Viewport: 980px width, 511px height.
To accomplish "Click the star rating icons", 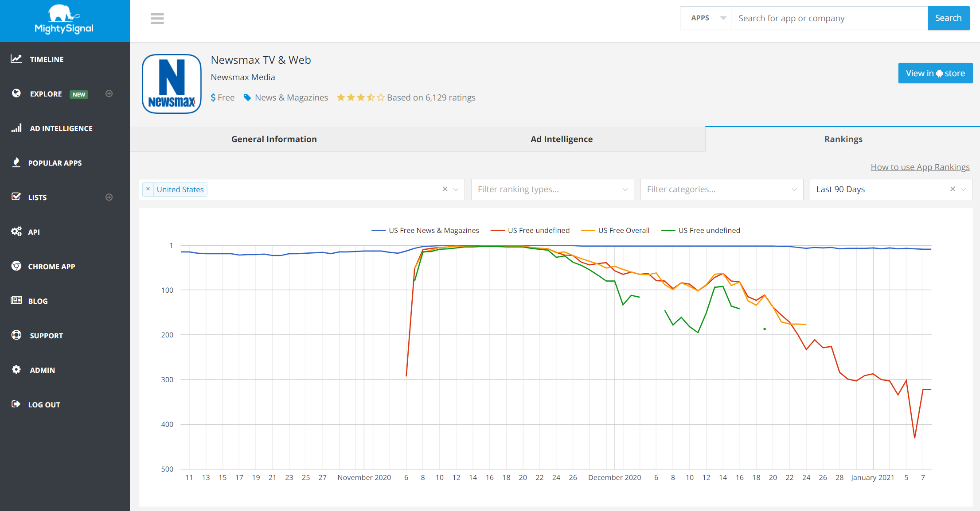I will 360,97.
